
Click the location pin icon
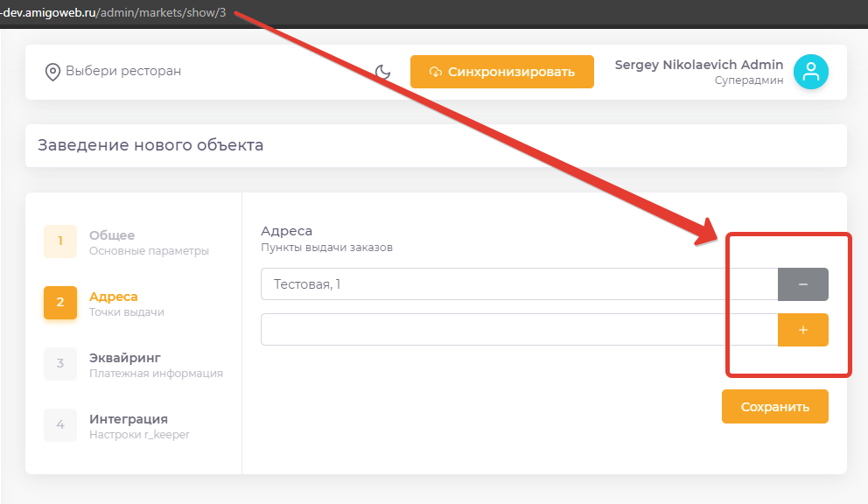(52, 72)
